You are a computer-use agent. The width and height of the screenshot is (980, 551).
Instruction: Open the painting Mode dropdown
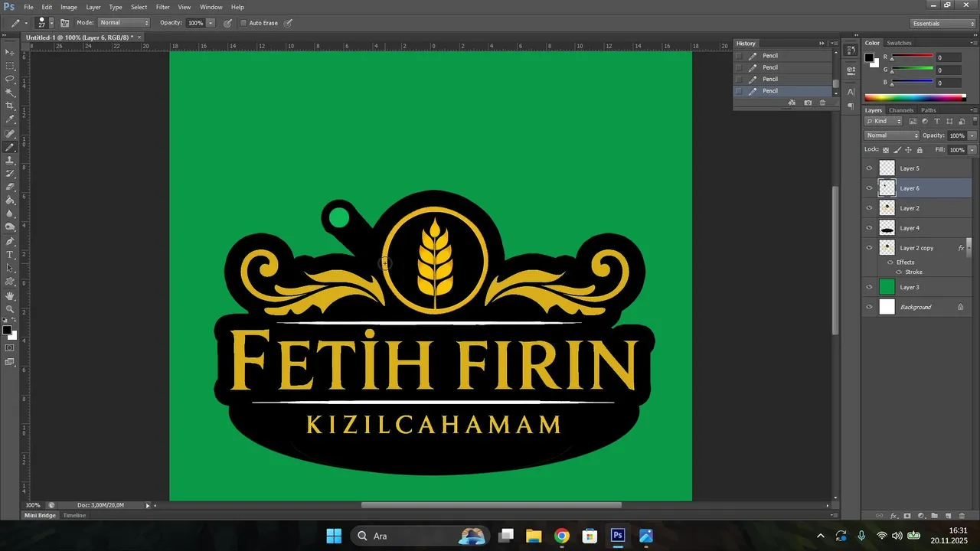click(x=124, y=23)
